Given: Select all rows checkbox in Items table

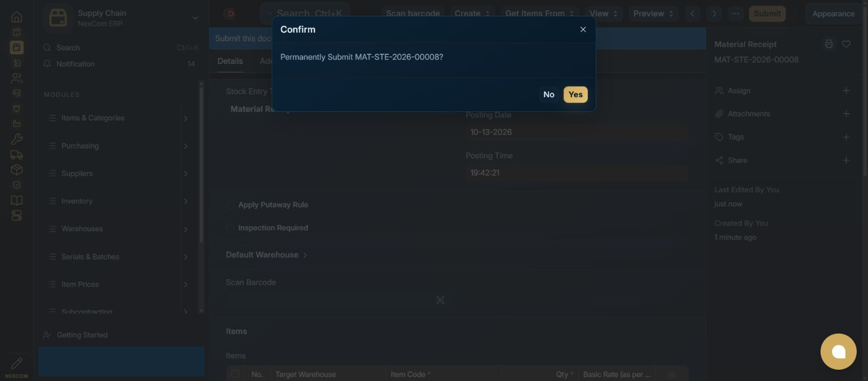Looking at the screenshot, I should click(x=235, y=374).
